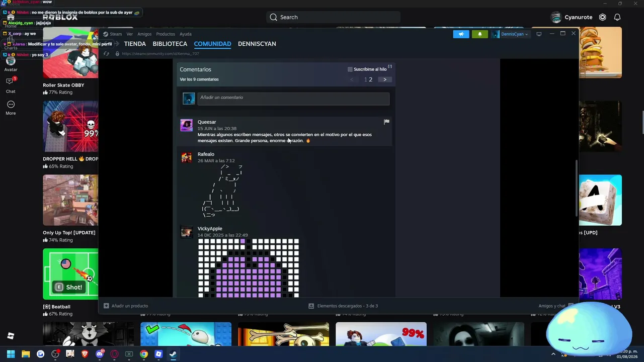This screenshot has height=362, width=644.
Task: Click Añadir un producto in Steam
Action: pyautogui.click(x=126, y=306)
